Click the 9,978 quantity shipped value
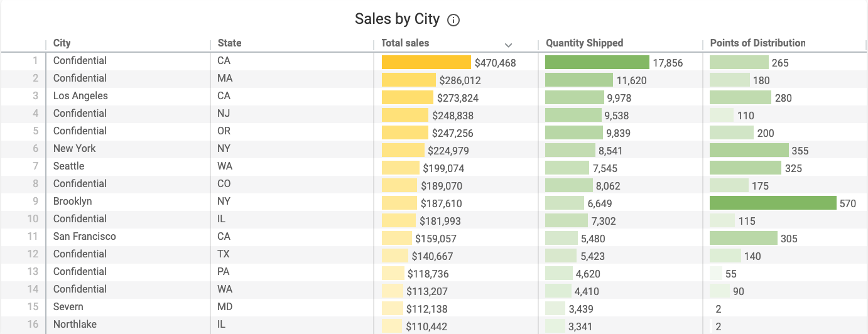This screenshot has width=868, height=334. click(x=619, y=98)
